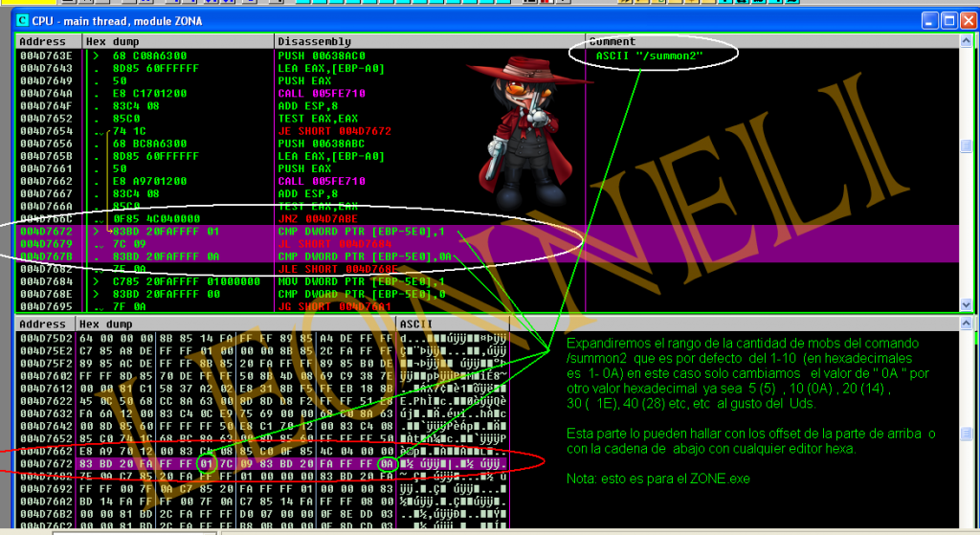Click the ASCII "/summon2" comment
Image resolution: width=980 pixels, height=535 pixels.
click(649, 56)
